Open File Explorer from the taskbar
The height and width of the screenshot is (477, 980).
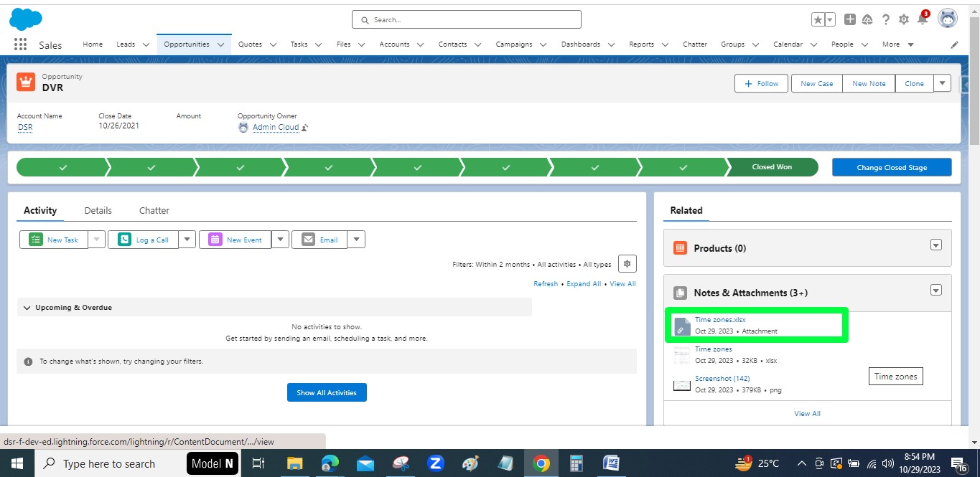295,463
